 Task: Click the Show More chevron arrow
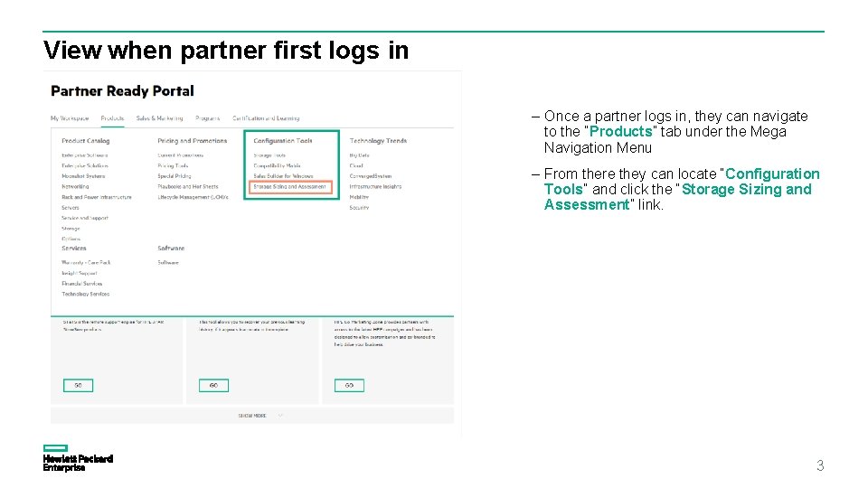click(x=280, y=416)
